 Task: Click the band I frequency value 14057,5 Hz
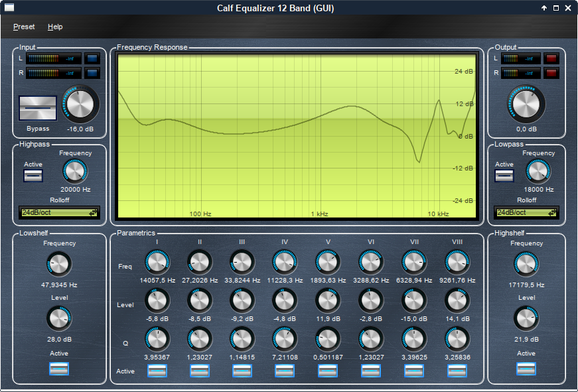(157, 281)
